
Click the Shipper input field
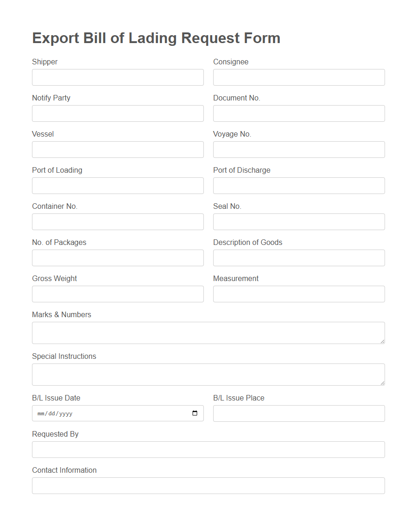[x=118, y=77]
